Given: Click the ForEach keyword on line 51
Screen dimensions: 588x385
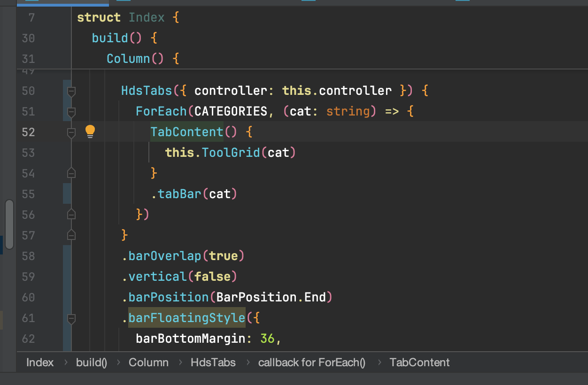Looking at the screenshot, I should click(x=162, y=111).
